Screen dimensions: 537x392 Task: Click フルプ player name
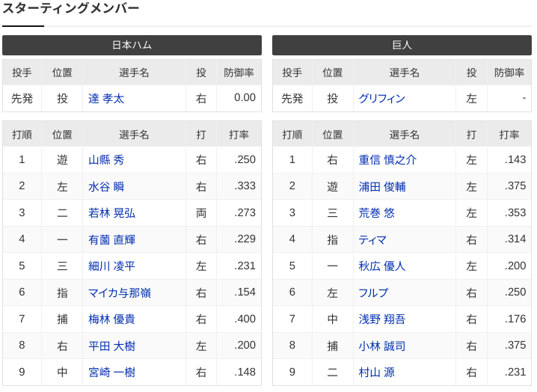click(373, 293)
